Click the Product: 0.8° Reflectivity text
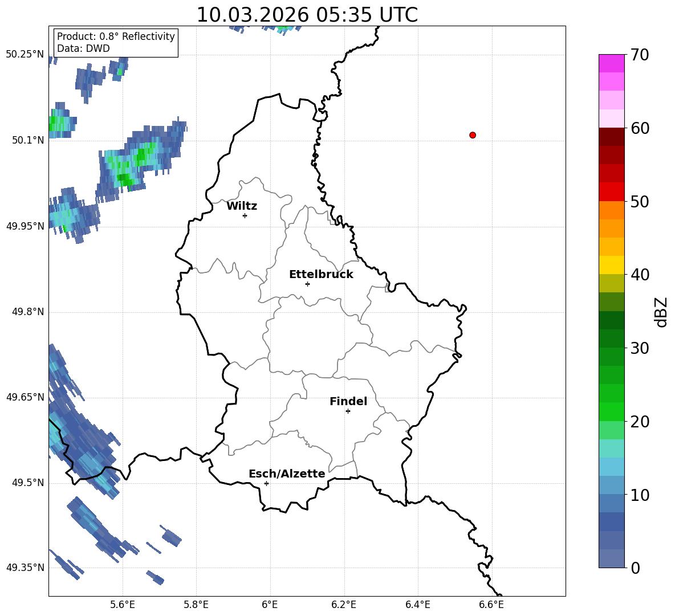The image size is (675, 616). pos(116,36)
